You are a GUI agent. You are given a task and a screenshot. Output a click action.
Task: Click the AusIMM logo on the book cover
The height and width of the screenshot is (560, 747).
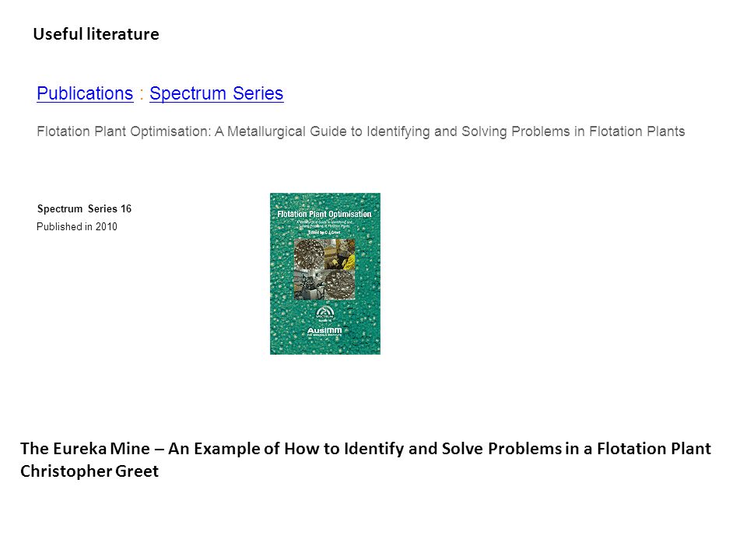(324, 331)
